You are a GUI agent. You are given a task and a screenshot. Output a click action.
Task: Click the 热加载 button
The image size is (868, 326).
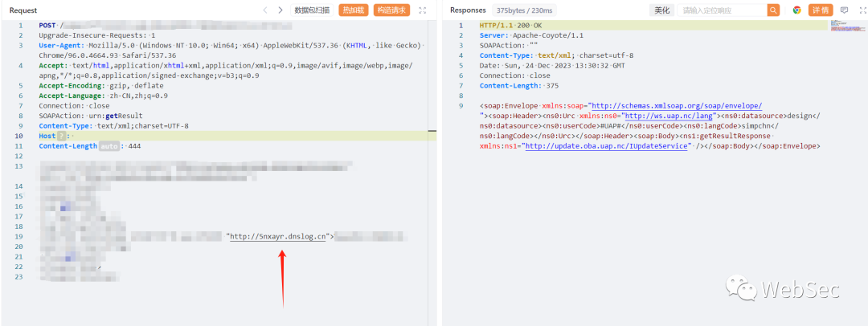pyautogui.click(x=353, y=10)
